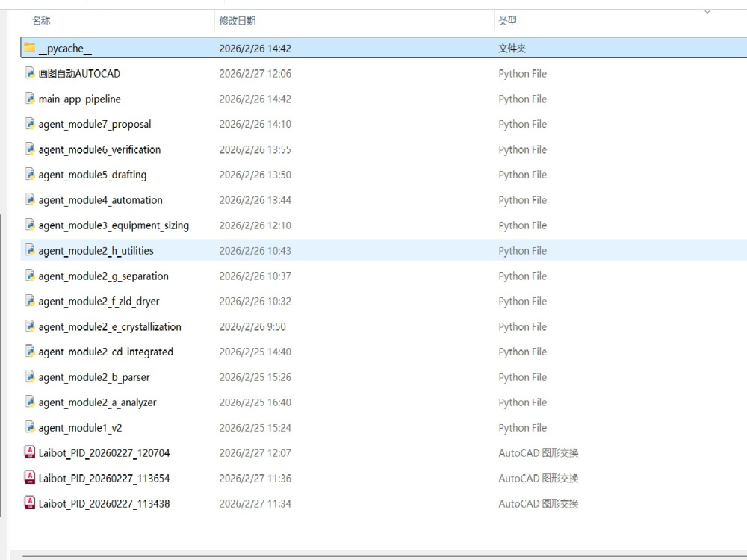Click the agent_module5_drafting file icon
The height and width of the screenshot is (560, 747).
30,174
